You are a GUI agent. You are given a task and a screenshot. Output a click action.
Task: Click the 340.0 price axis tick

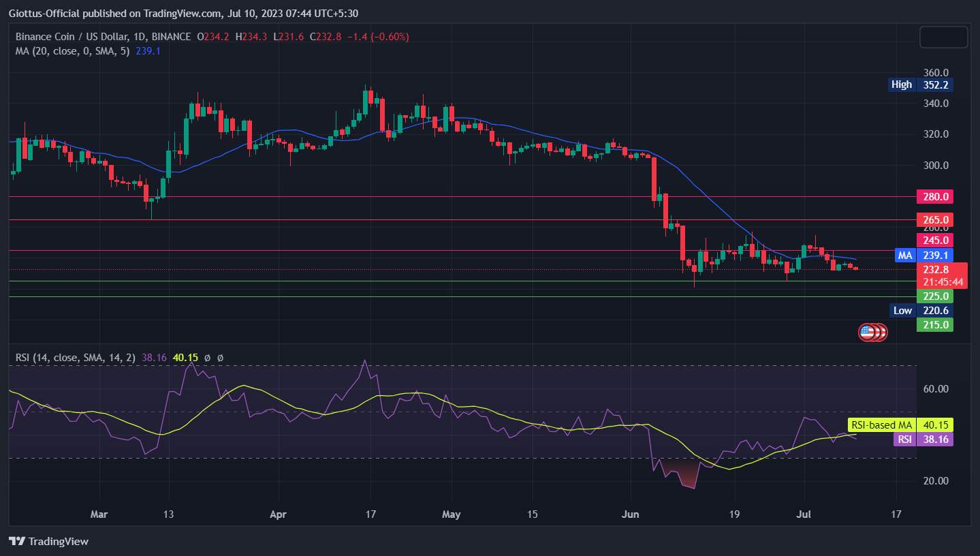click(x=935, y=104)
